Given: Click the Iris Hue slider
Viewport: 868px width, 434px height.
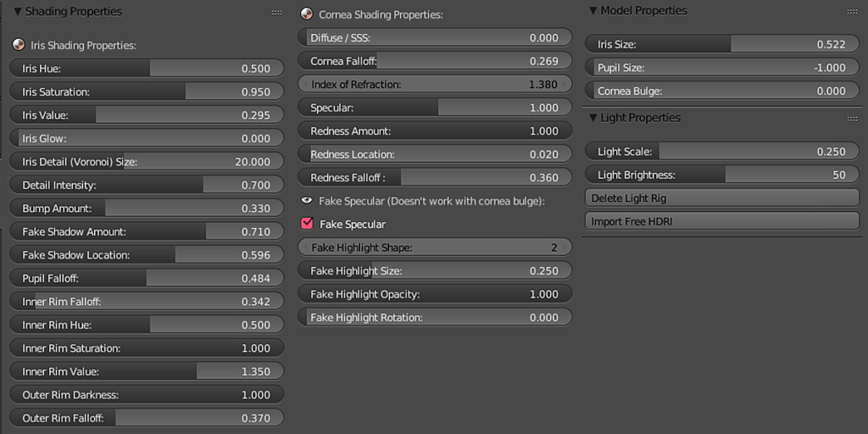Looking at the screenshot, I should tap(147, 69).
